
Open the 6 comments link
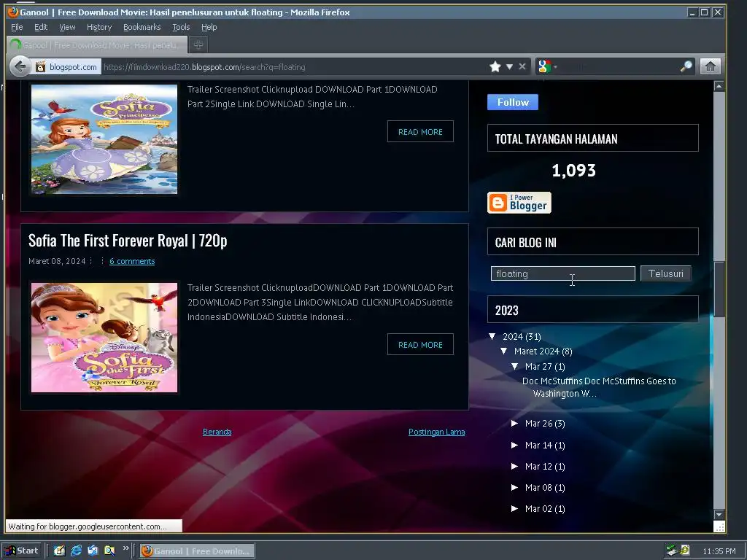[132, 261]
